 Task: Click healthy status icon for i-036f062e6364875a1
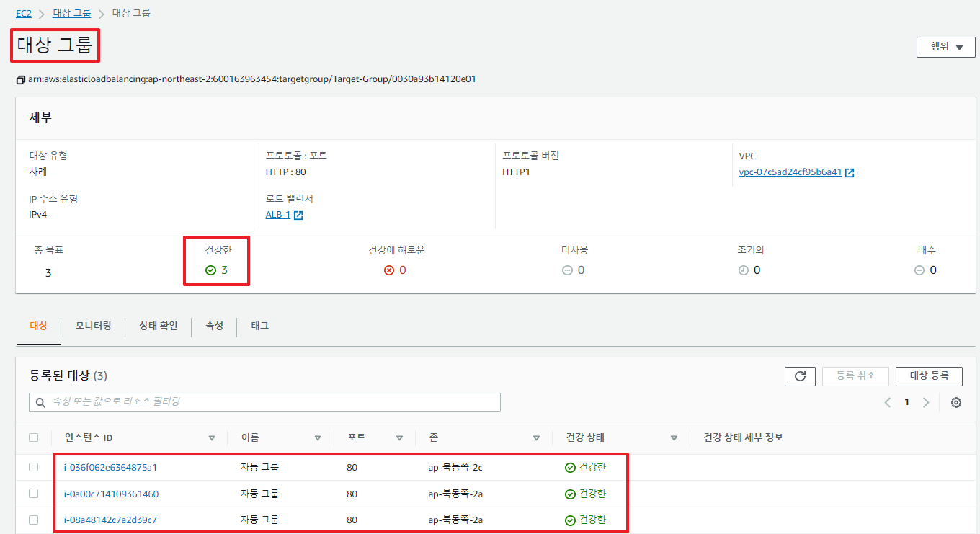pos(570,468)
